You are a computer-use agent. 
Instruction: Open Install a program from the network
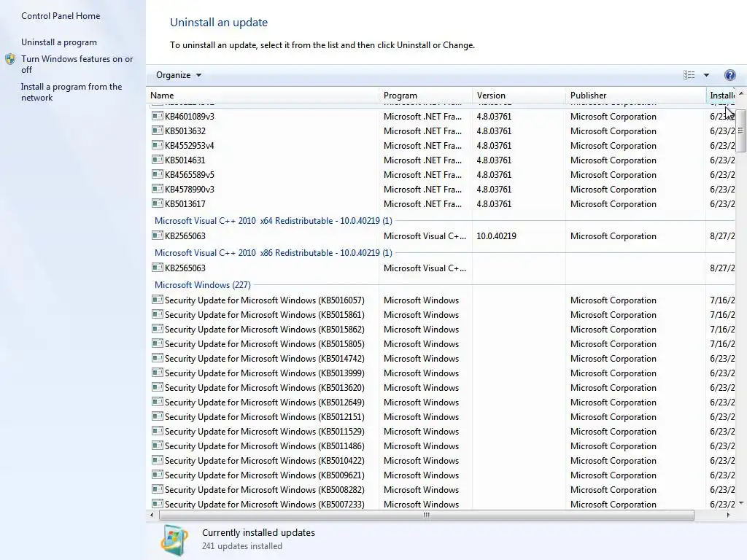pyautogui.click(x=71, y=92)
